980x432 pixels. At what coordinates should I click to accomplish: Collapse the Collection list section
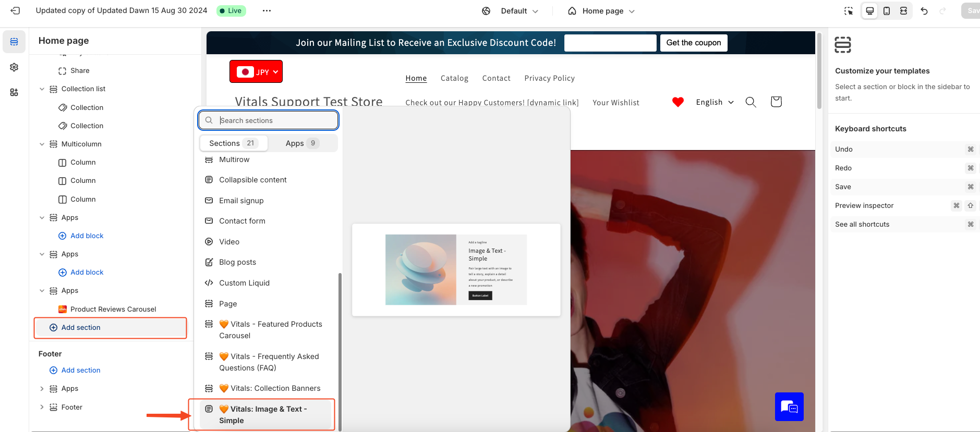(42, 89)
